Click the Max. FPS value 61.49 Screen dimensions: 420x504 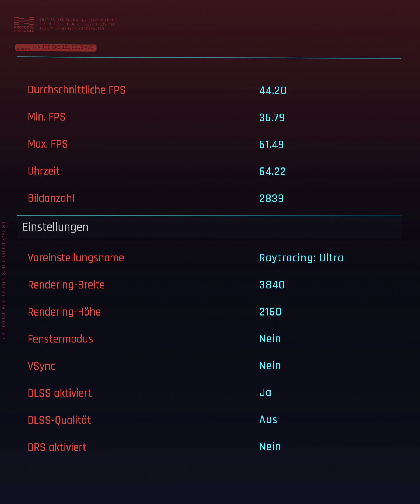(x=271, y=145)
